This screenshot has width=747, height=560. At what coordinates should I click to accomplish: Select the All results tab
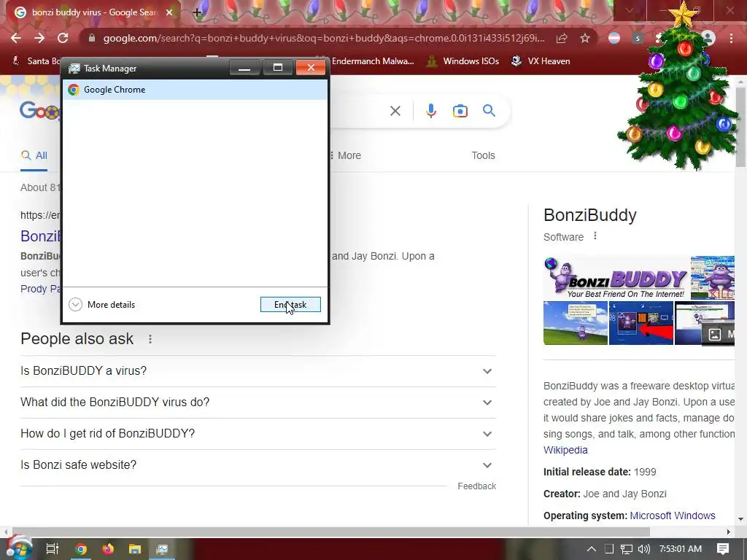(x=34, y=155)
